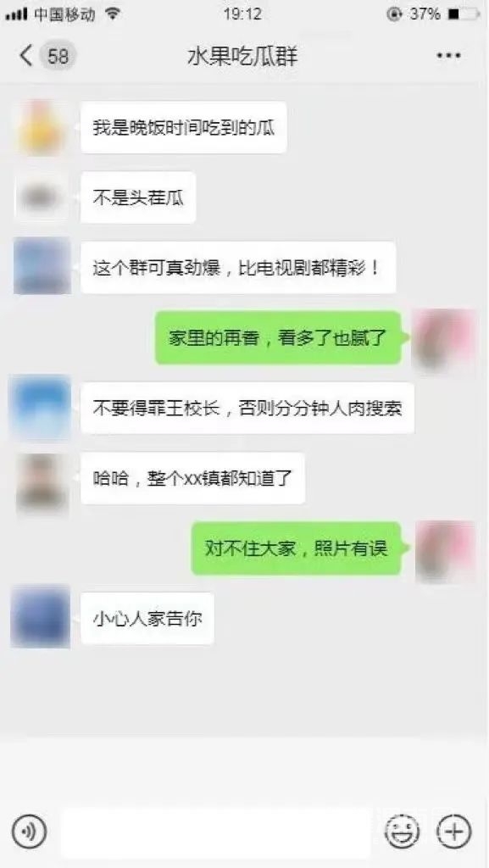Tap the gray avatar beside 不是头茬瓜
Viewport: 489px width, 868px height.
pos(42,198)
